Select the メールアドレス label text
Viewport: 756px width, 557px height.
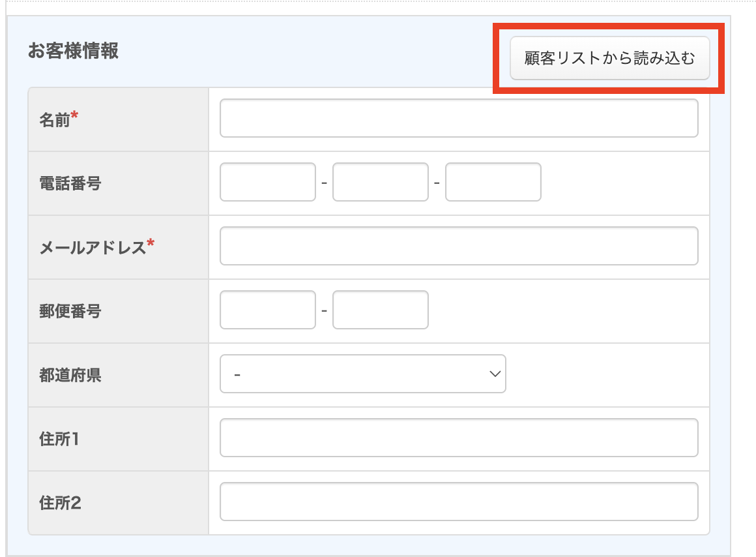click(x=93, y=247)
